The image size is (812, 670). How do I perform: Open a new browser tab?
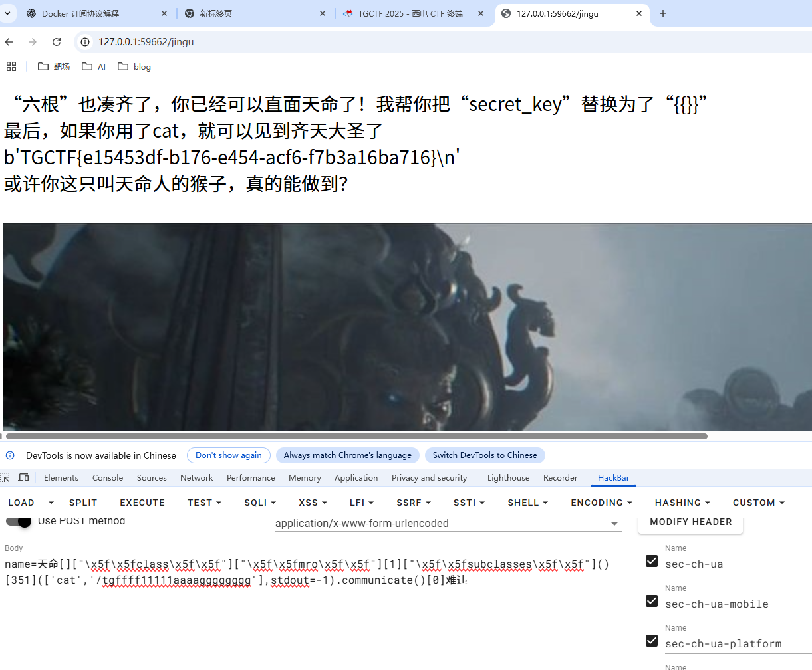coord(663,13)
